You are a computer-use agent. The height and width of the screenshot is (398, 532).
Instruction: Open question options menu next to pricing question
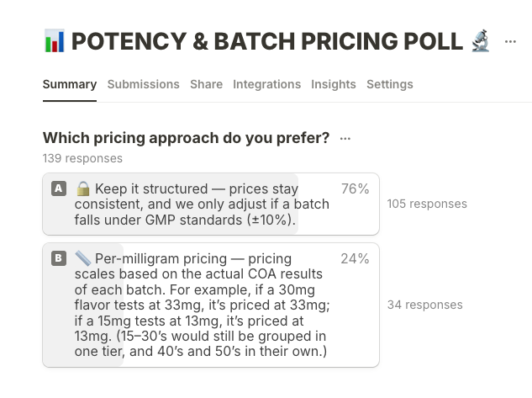coord(345,139)
